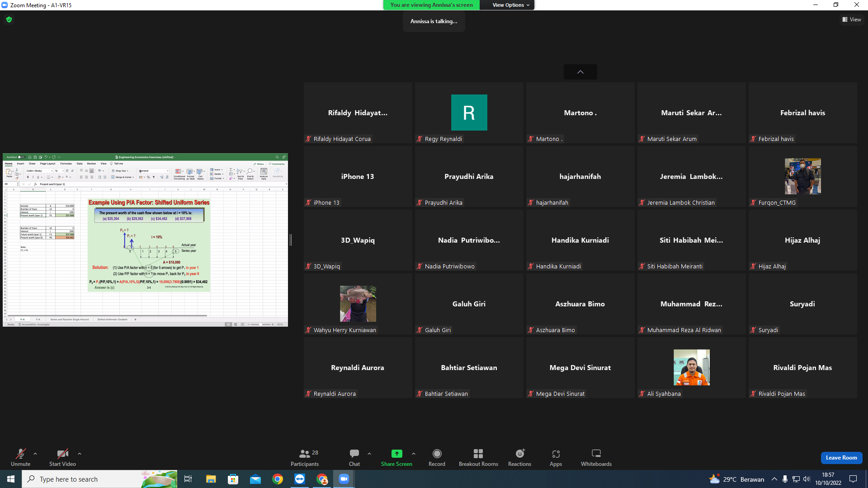Click the microphone icon in the system tray
Viewport: 868px width, 488px height.
[x=785, y=479]
